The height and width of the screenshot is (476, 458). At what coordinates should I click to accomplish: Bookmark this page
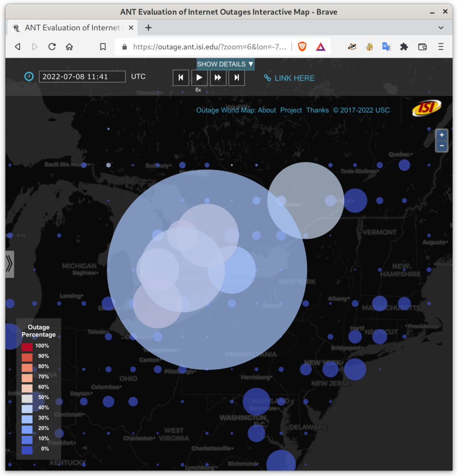point(103,47)
